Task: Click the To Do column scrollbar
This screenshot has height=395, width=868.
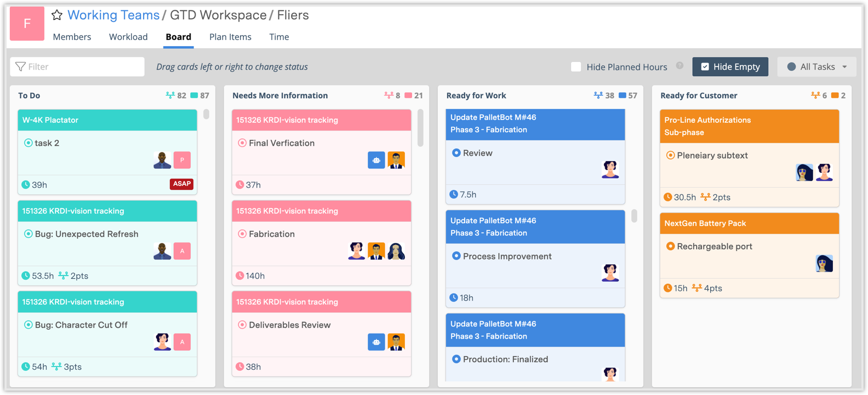Action: pyautogui.click(x=206, y=114)
